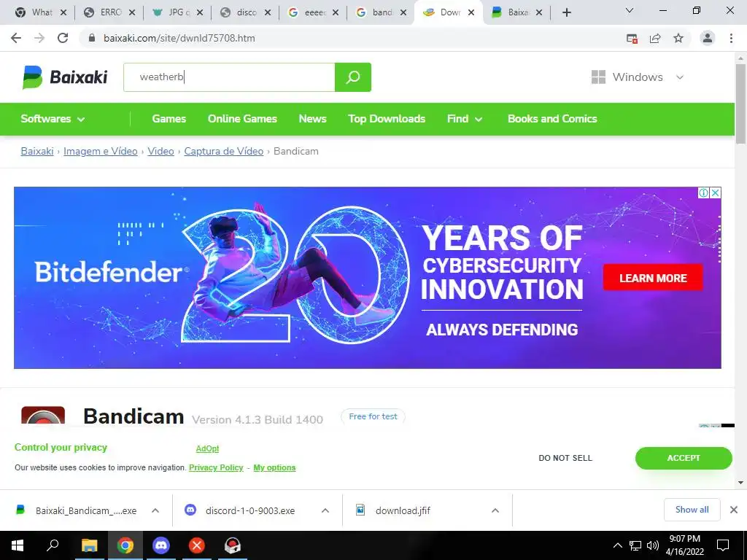Bookmark this page with the star
This screenshot has width=747, height=560.
click(678, 38)
